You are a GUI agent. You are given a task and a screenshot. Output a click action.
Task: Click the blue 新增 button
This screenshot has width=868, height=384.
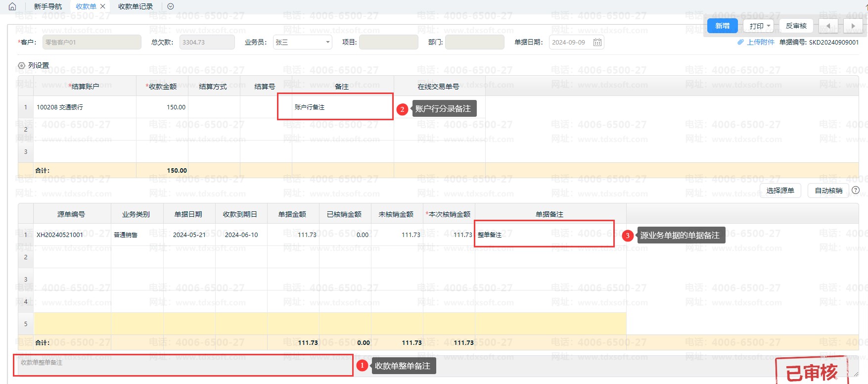[722, 26]
